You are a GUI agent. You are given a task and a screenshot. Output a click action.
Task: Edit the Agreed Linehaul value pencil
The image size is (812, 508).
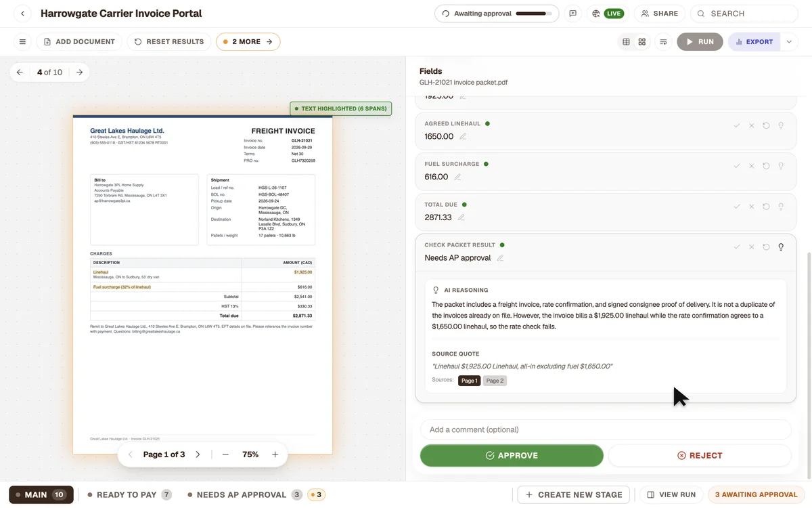coord(463,137)
